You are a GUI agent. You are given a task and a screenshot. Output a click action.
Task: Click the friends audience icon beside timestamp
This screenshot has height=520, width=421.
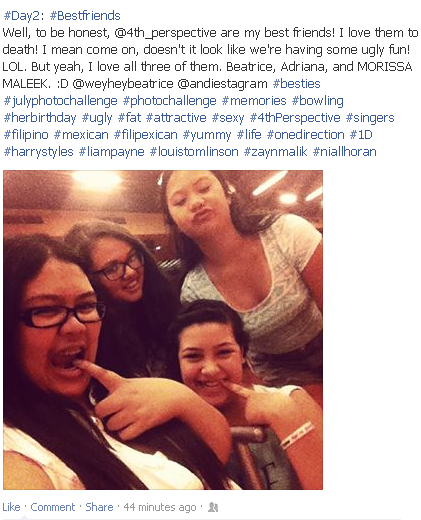click(213, 507)
